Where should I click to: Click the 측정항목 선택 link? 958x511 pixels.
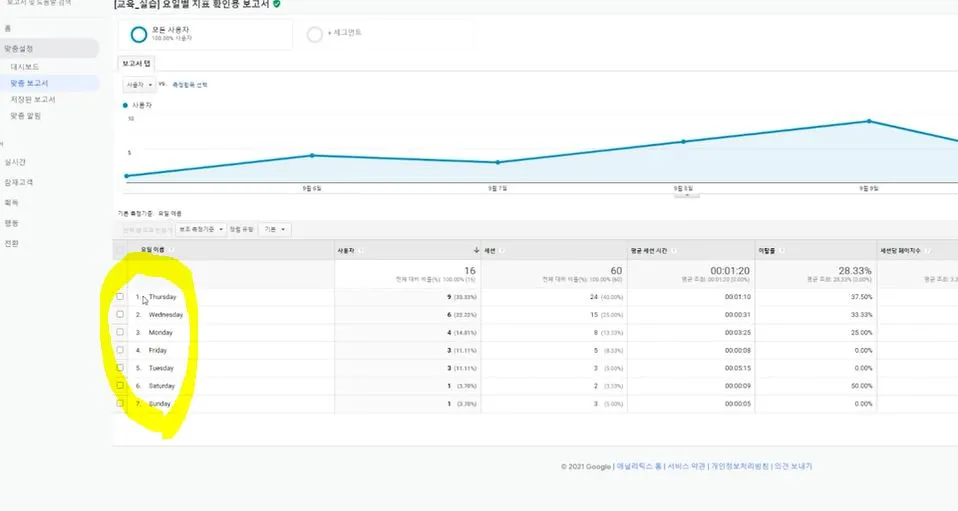coord(190,85)
